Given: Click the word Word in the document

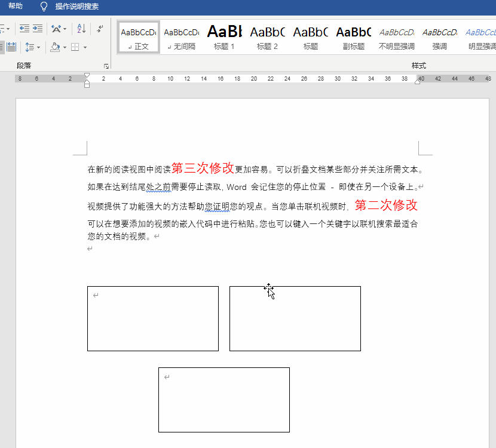Looking at the screenshot, I should pyautogui.click(x=237, y=187).
